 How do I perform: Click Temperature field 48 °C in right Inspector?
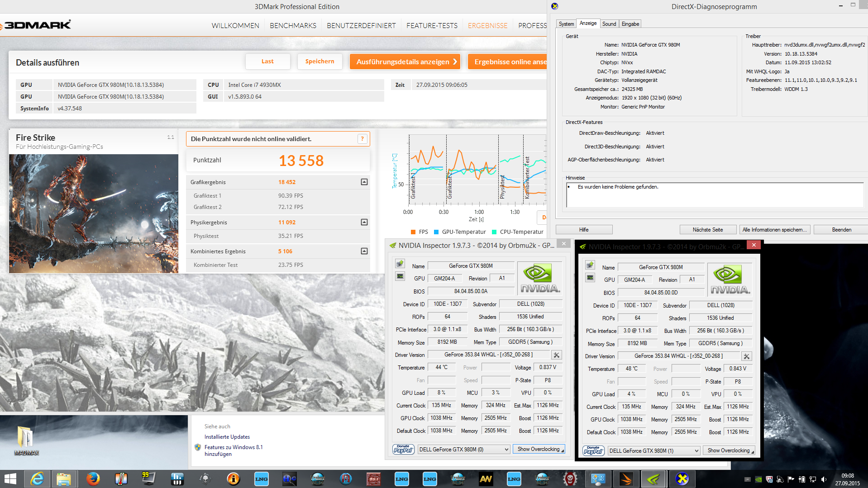(x=632, y=369)
